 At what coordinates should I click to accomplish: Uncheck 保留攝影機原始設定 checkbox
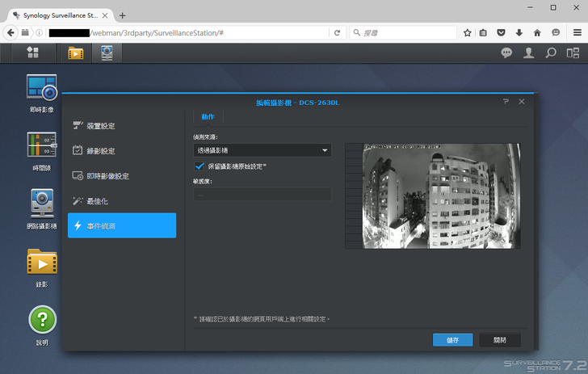(199, 166)
